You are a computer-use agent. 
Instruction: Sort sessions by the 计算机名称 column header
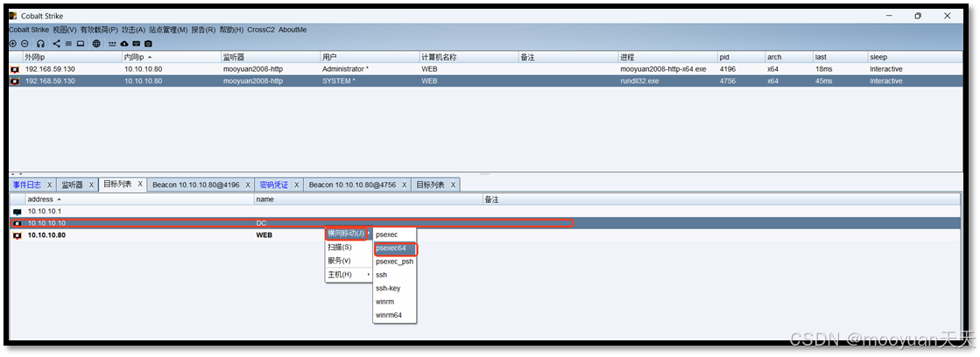click(x=469, y=57)
